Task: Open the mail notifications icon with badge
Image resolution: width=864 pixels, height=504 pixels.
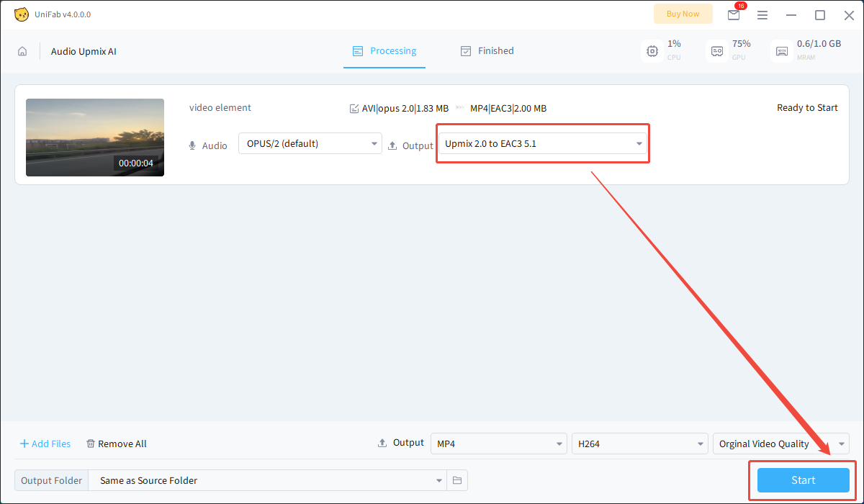Action: (x=734, y=14)
